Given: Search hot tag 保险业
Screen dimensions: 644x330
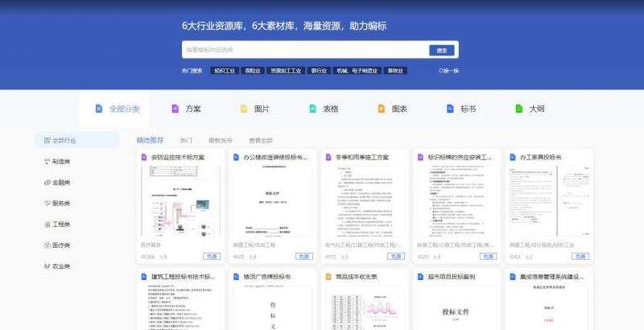Looking at the screenshot, I should [x=253, y=71].
